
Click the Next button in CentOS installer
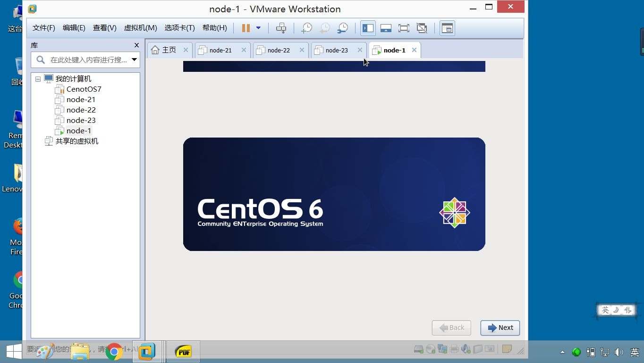[x=500, y=328]
